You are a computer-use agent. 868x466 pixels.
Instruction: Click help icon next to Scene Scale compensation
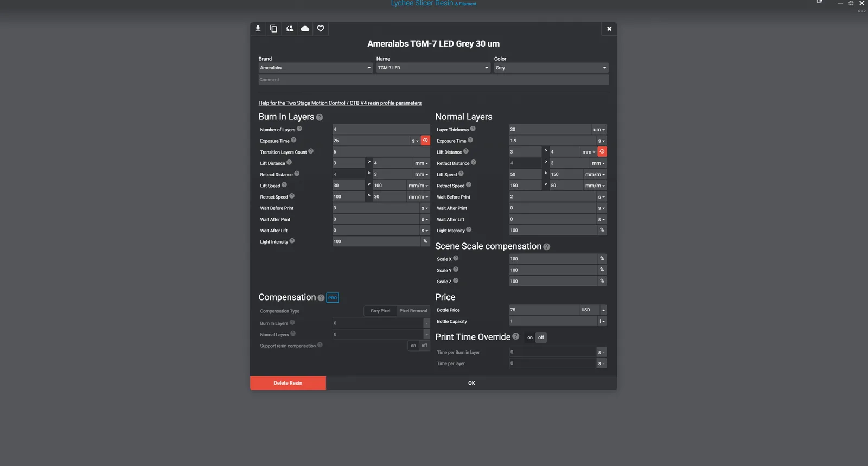pyautogui.click(x=547, y=247)
